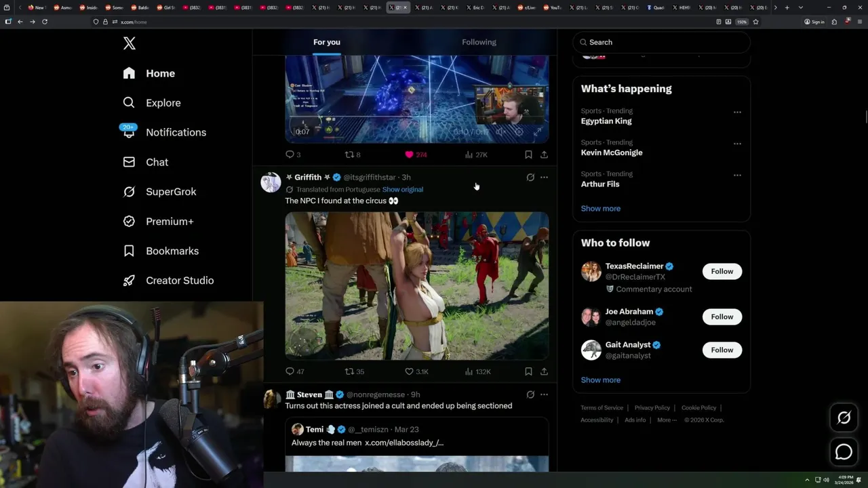This screenshot has height=488, width=868.
Task: Reply to Griffith's post (47 comments)
Action: (295, 371)
